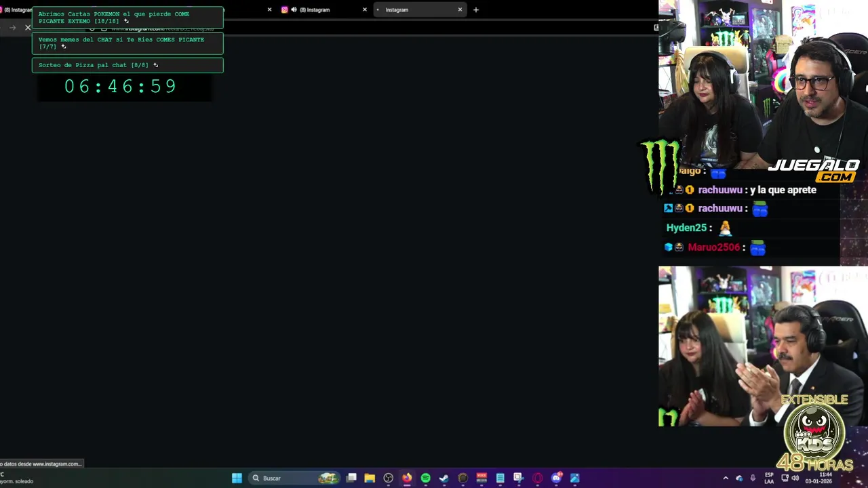The height and width of the screenshot is (488, 868).
Task: Open Spotify from the taskbar
Action: [x=425, y=478]
